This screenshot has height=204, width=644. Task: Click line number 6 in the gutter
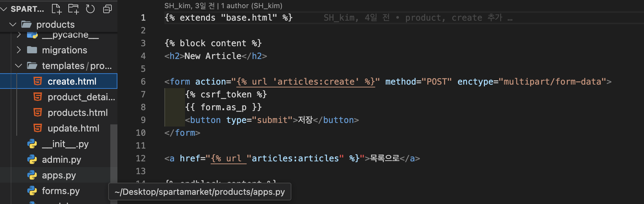coord(143,82)
